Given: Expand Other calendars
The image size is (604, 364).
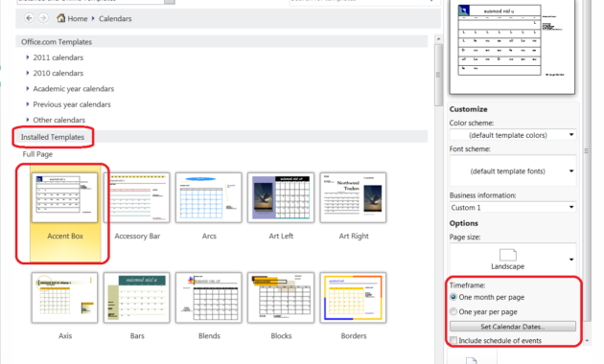Looking at the screenshot, I should click(58, 120).
